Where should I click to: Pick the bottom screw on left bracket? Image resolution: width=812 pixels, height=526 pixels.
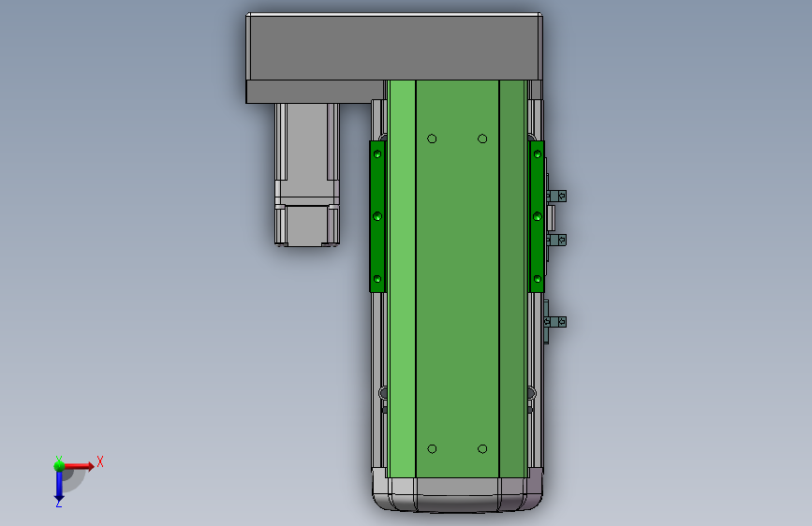coord(377,279)
